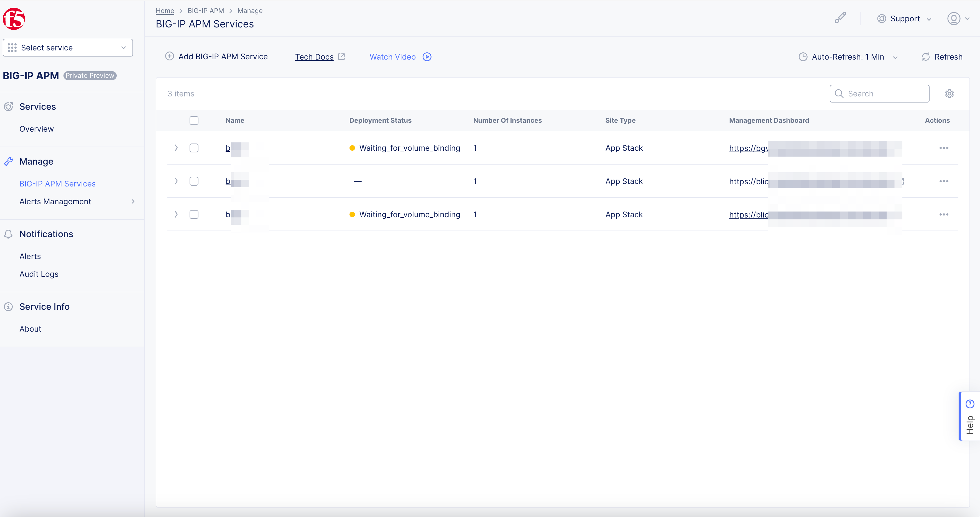The width and height of the screenshot is (980, 517).
Task: Open the Support dropdown menu
Action: pos(904,19)
